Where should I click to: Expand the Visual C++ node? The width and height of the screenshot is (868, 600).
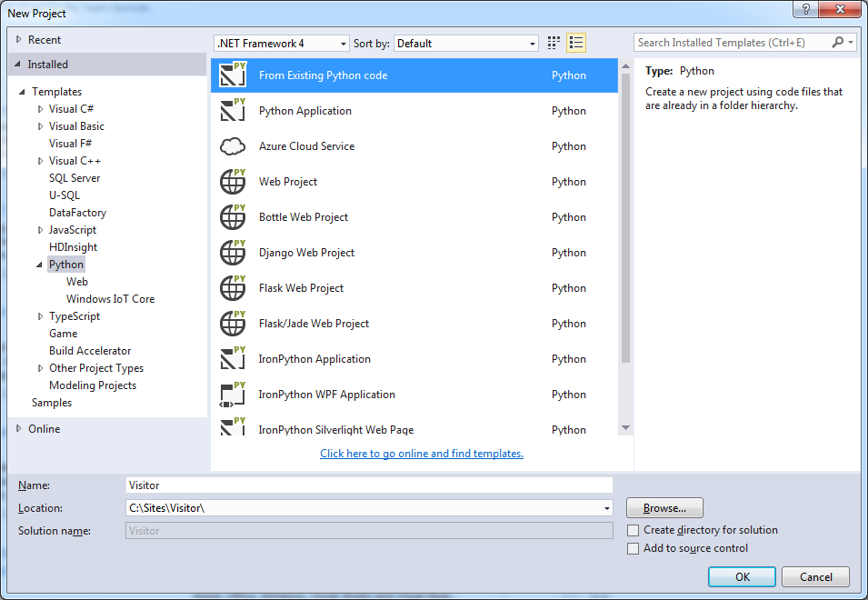click(x=40, y=161)
